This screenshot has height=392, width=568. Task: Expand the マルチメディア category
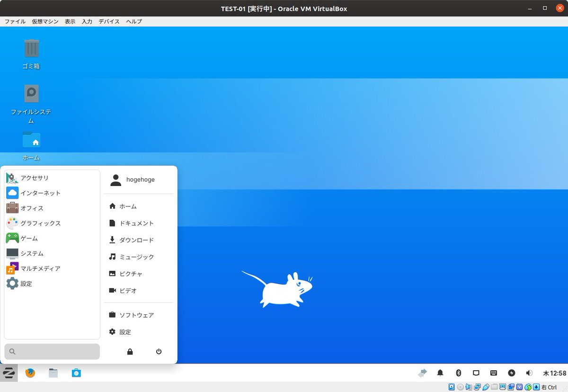[x=52, y=268]
